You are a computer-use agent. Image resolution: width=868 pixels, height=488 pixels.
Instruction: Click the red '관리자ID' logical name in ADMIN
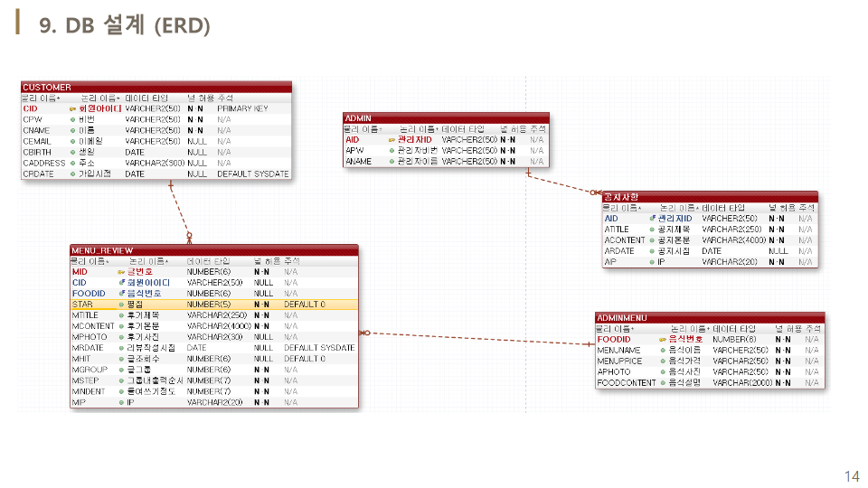click(x=415, y=140)
